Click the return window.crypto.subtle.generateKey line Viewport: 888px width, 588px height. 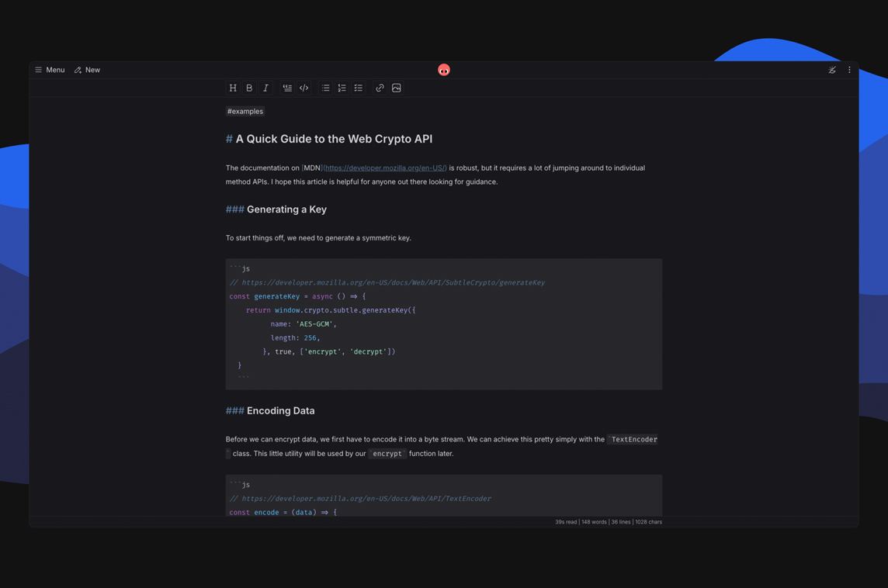pos(331,310)
